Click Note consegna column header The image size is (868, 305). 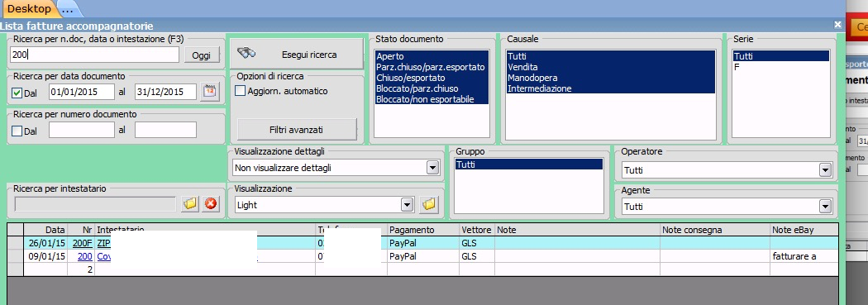click(x=715, y=230)
